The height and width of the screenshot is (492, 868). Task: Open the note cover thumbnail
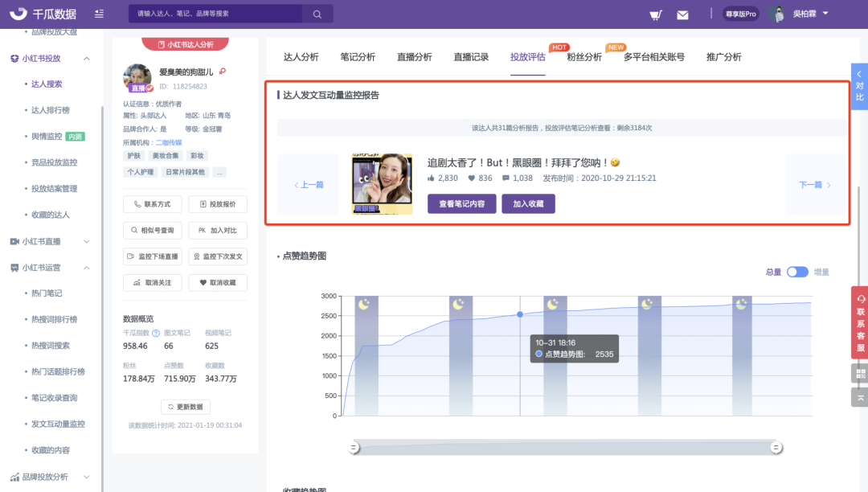(382, 184)
